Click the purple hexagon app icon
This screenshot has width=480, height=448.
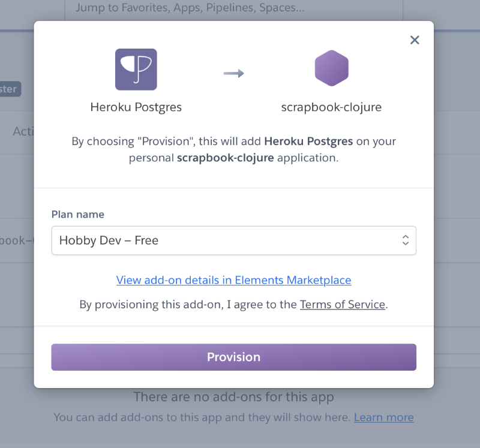pyautogui.click(x=332, y=68)
